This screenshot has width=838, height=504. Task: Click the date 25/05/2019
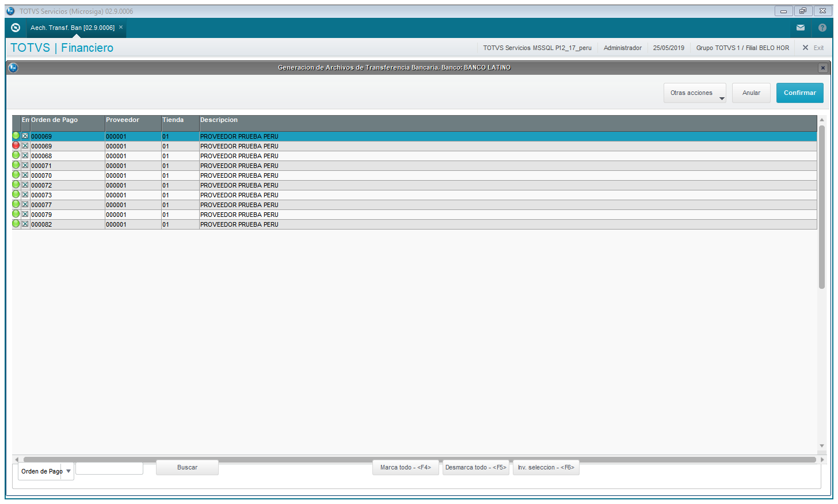click(x=668, y=48)
